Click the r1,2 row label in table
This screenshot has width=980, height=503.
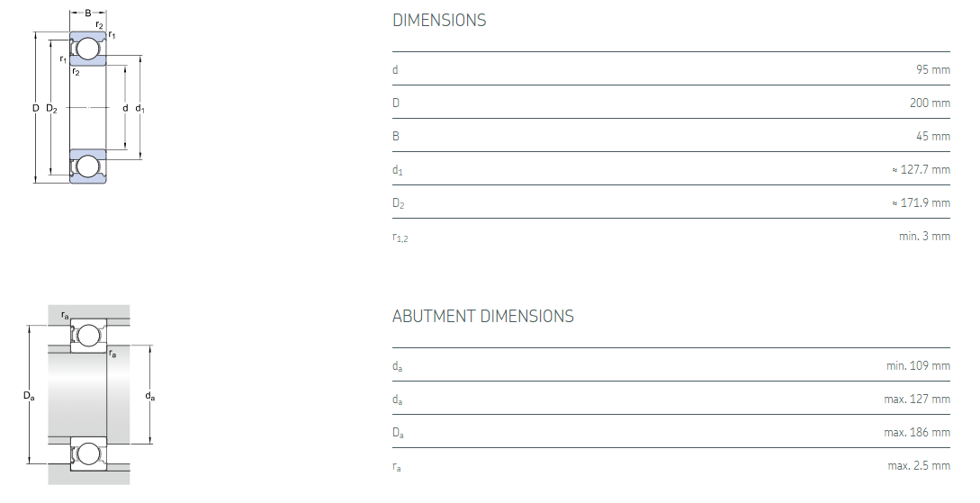coord(400,238)
